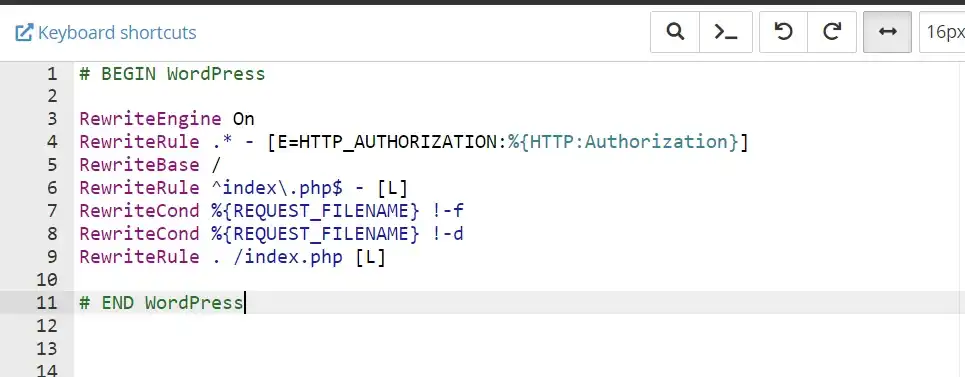Open the terminal command prompt icon
This screenshot has height=377, width=965.
tap(726, 32)
